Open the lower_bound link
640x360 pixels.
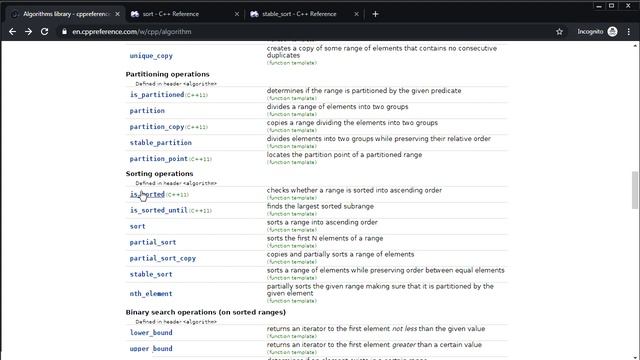pyautogui.click(x=151, y=333)
